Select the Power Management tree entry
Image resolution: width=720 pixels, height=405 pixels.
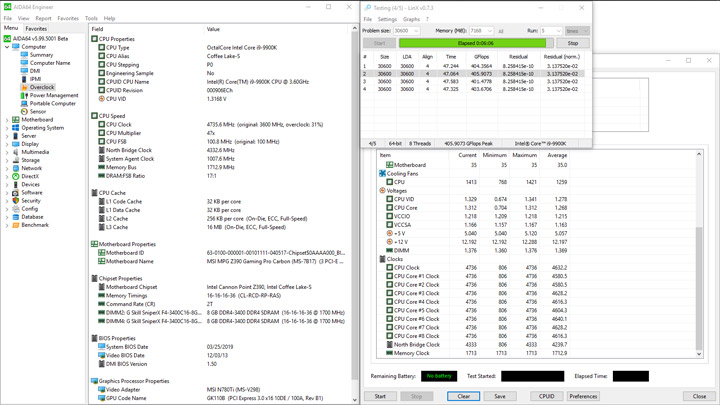point(53,96)
